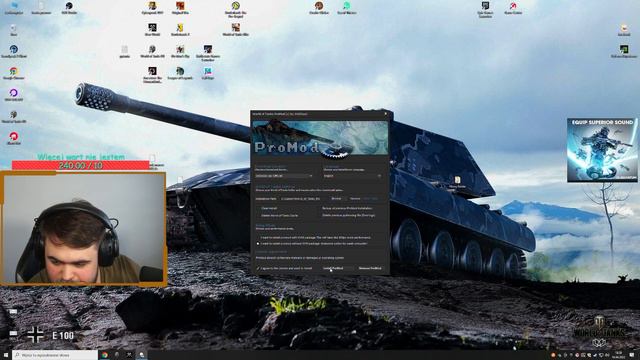Open the game version dropdown in ProMod installer
Screen dimensions: 640x360
click(x=284, y=176)
